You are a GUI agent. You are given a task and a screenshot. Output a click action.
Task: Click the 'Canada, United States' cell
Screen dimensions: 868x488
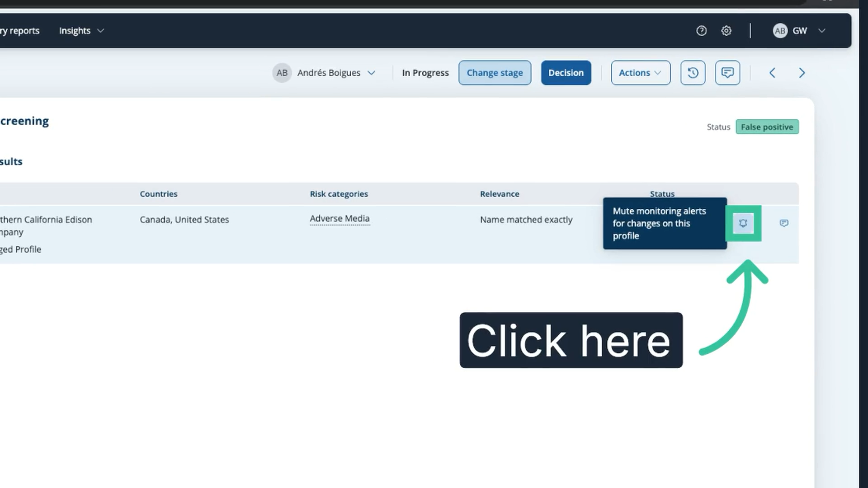point(184,220)
